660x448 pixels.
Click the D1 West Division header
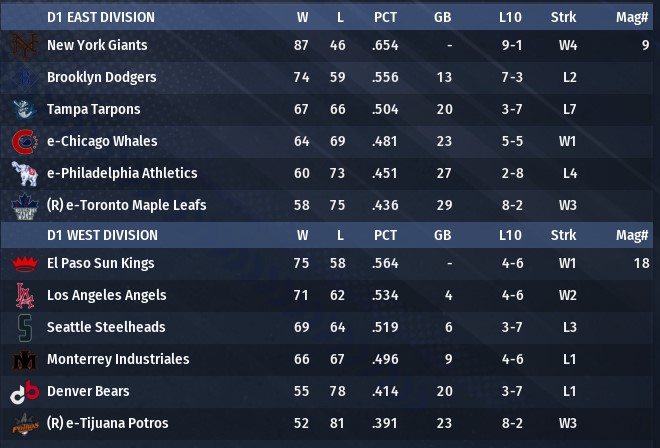tap(102, 236)
